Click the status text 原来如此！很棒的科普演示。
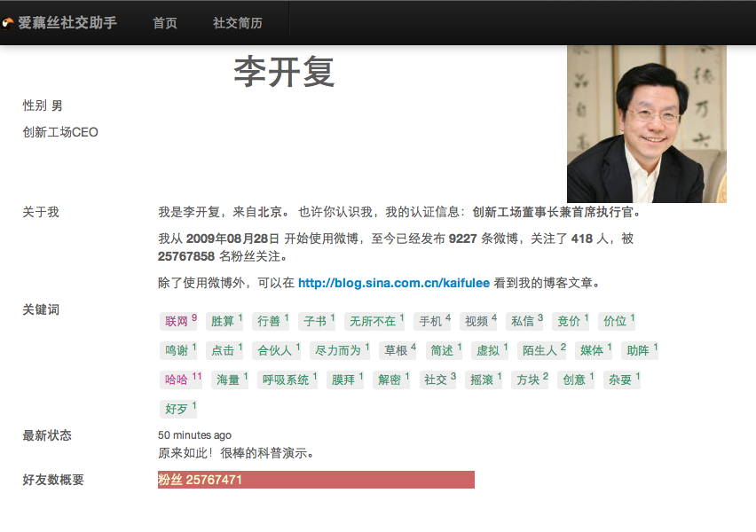This screenshot has width=756, height=532. pos(236,453)
